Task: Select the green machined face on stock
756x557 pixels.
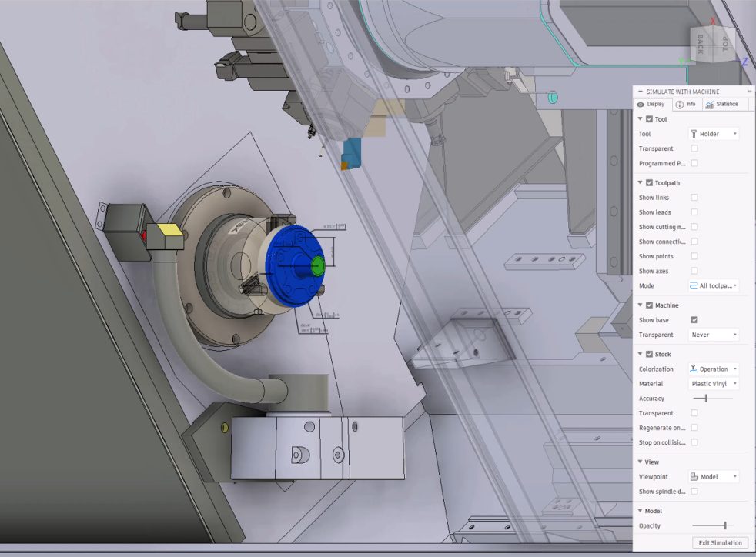Action: (317, 266)
